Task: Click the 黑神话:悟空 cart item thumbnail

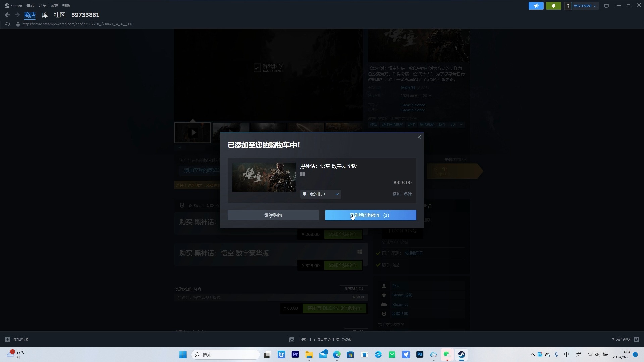Action: pyautogui.click(x=264, y=177)
